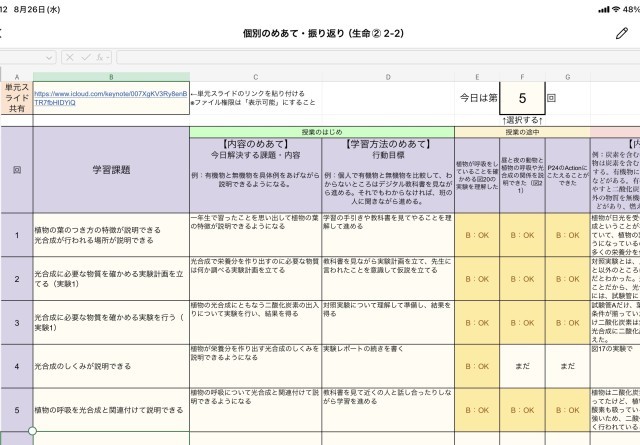This screenshot has height=445, width=640.
Task: Select task cell 光合成に必要な物質を確かめる実験を行う
Action: pyautogui.click(x=111, y=323)
